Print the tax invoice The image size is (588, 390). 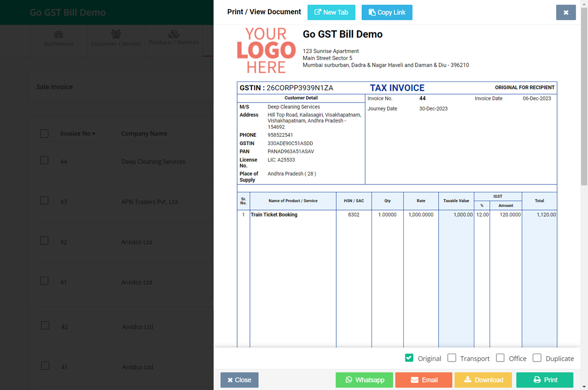tap(544, 380)
